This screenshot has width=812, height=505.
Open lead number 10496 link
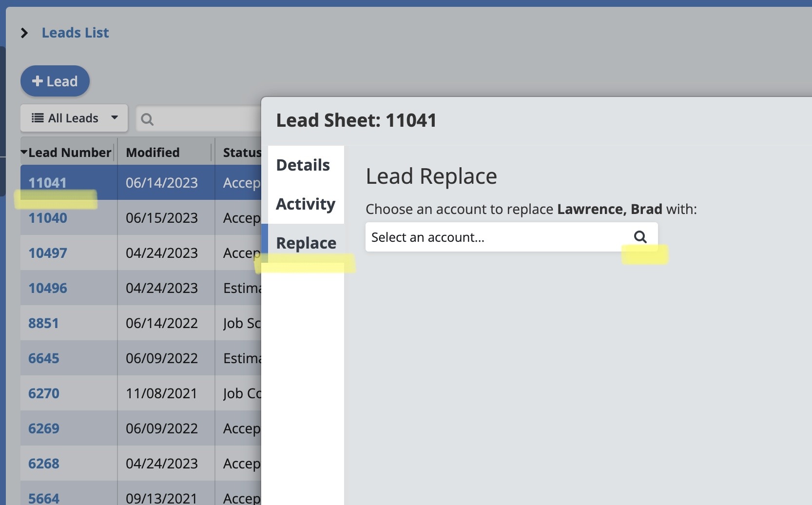pos(48,288)
